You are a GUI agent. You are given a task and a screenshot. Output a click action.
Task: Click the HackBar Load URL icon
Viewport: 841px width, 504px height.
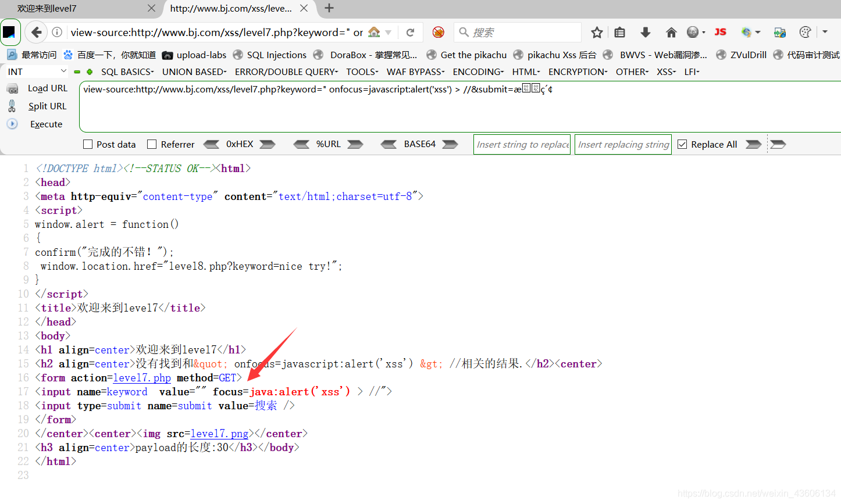coord(12,88)
